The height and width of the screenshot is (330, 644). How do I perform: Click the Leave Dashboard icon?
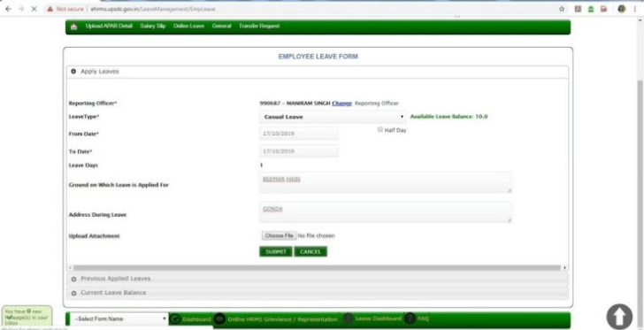[349, 318]
